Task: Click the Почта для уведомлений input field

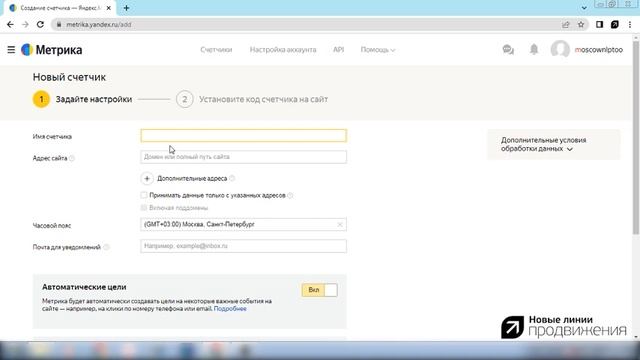Action: [243, 246]
